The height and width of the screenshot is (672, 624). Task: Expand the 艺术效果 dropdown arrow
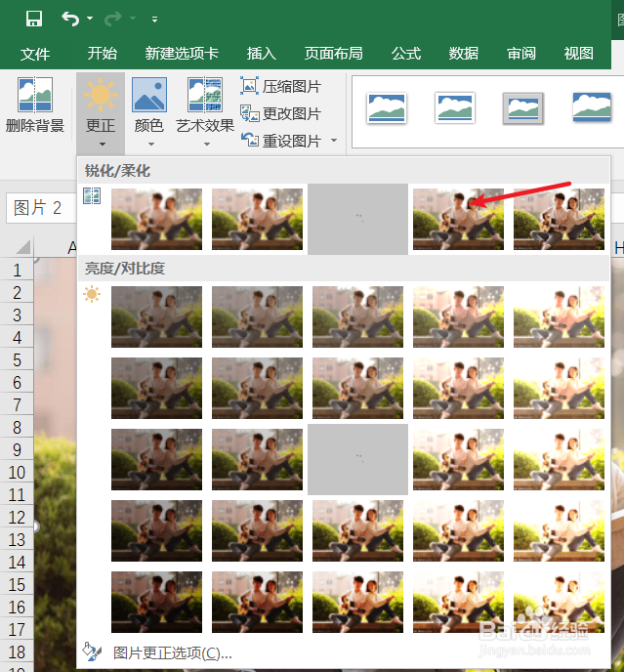pyautogui.click(x=207, y=145)
